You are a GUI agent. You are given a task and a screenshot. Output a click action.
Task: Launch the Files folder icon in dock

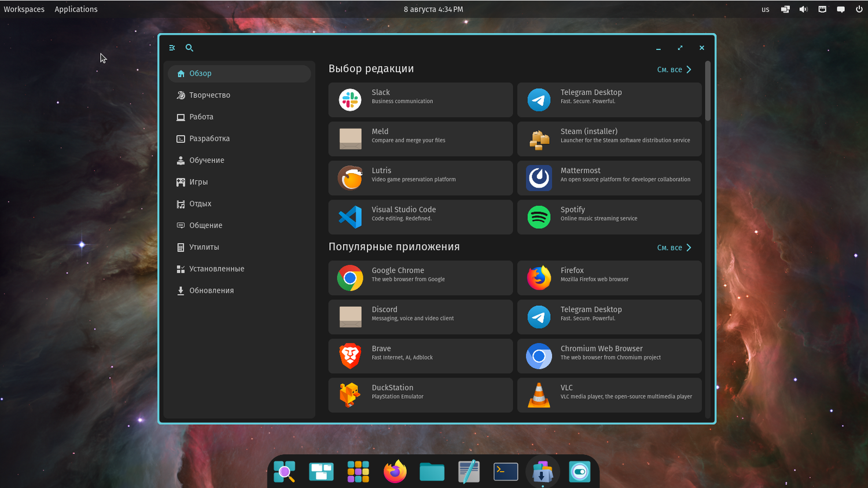[x=432, y=472]
